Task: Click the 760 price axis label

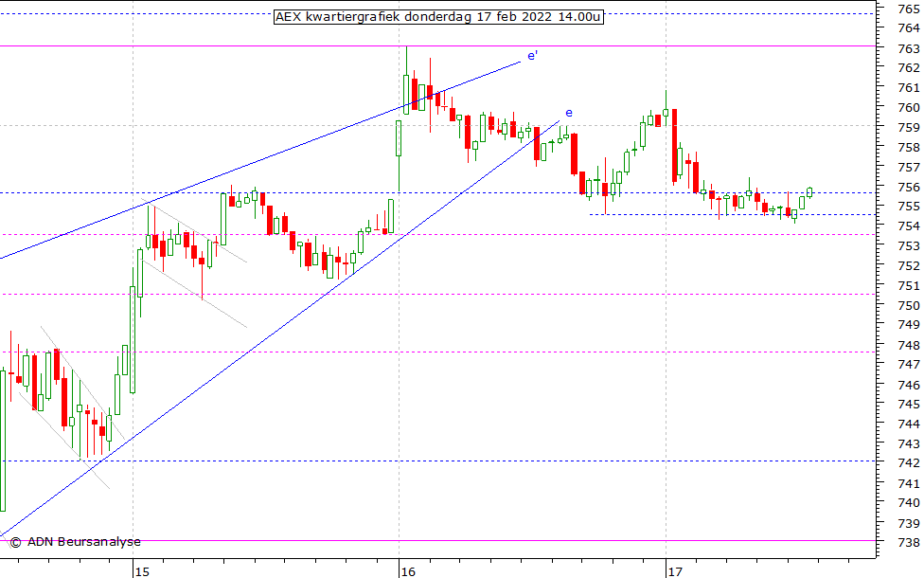Action: click(908, 107)
